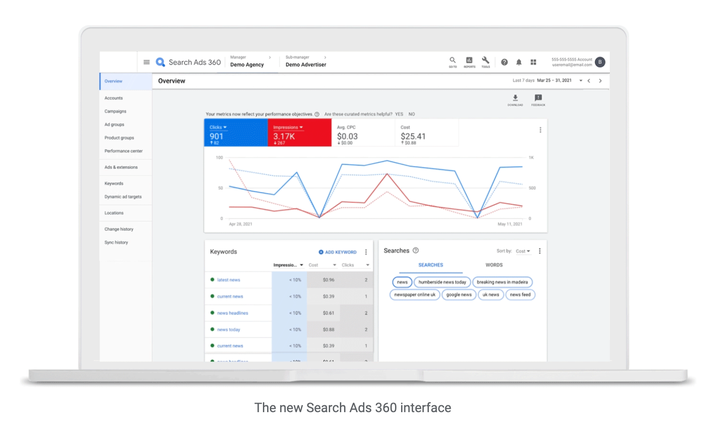The width and height of the screenshot is (728, 440).
Task: Click the $0.96 cost cell
Action: click(x=324, y=280)
